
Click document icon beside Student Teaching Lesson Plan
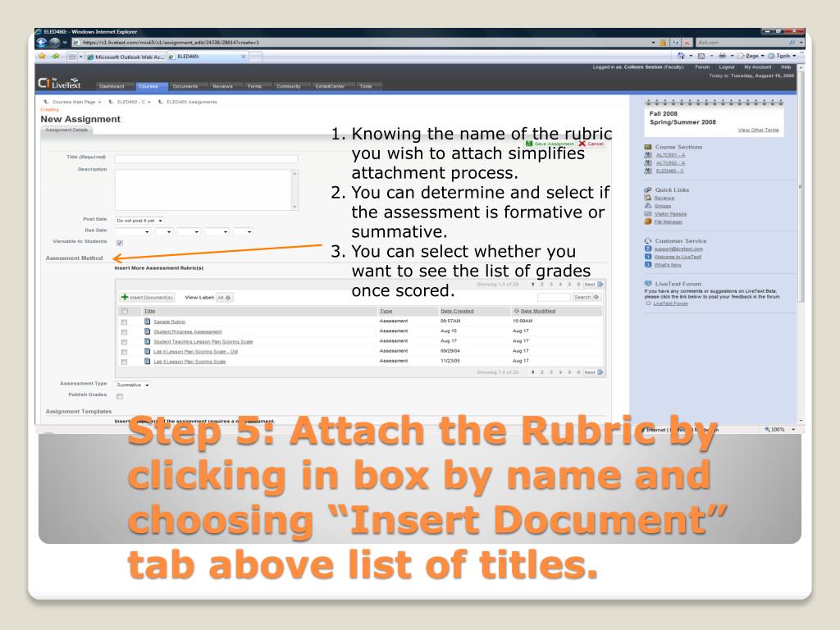[148, 341]
